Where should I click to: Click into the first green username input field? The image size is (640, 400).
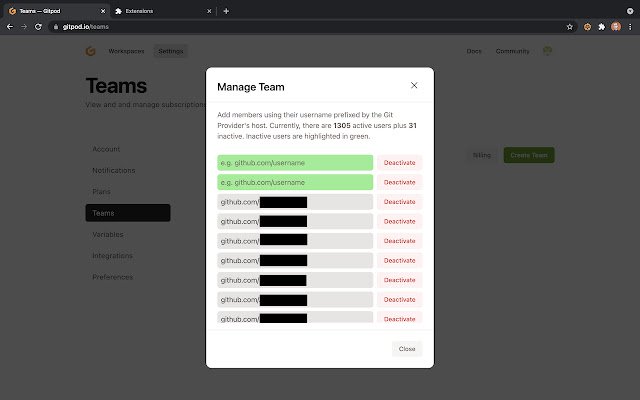pyautogui.click(x=295, y=162)
